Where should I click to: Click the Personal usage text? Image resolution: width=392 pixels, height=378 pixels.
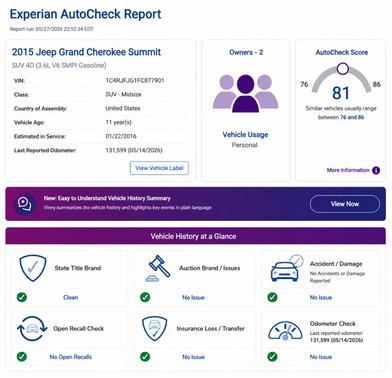245,145
